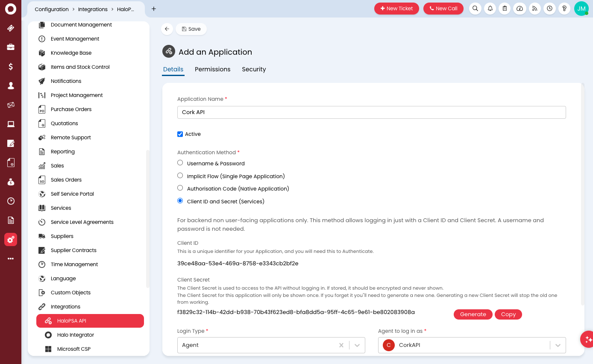The image size is (593, 364).
Task: Click the New Ticket button
Action: tap(396, 9)
